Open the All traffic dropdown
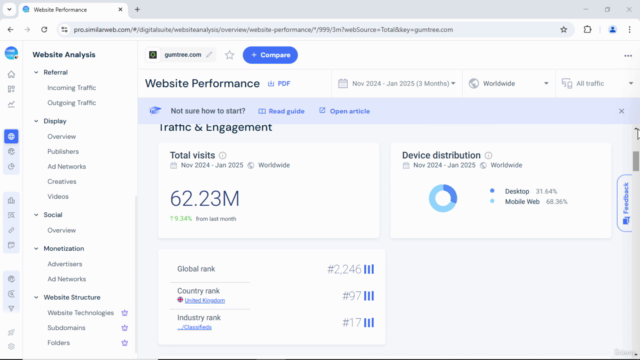This screenshot has height=360, width=640. (x=598, y=83)
